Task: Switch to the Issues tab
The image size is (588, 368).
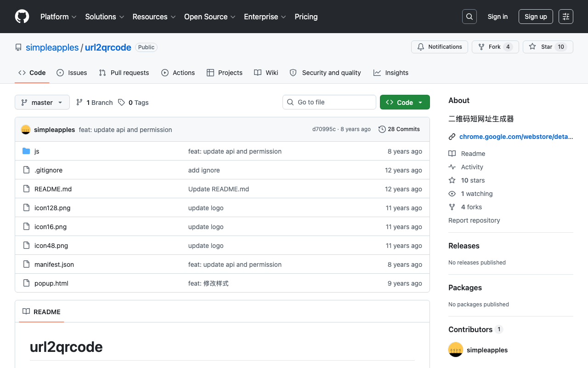Action: 72,73
